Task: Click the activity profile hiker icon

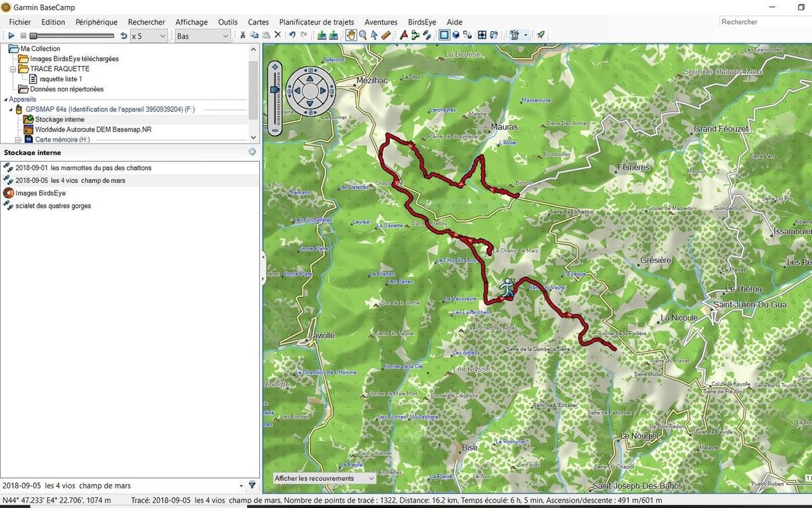Action: 514,35
